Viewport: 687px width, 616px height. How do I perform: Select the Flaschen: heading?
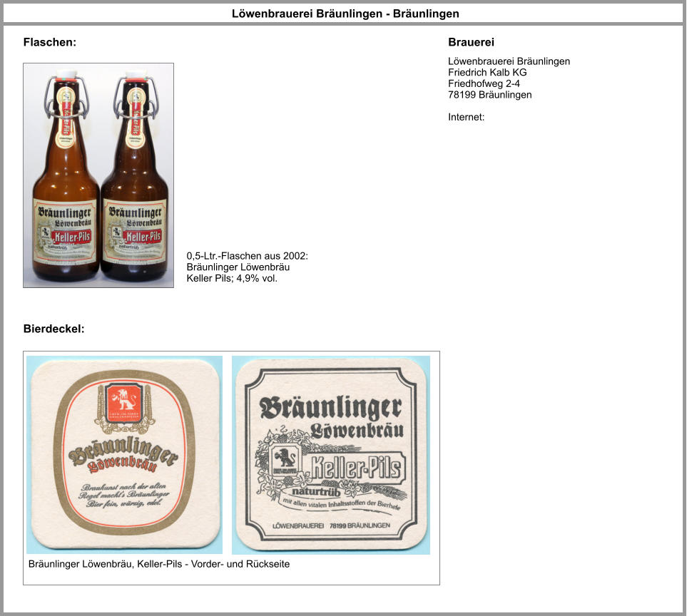click(49, 42)
